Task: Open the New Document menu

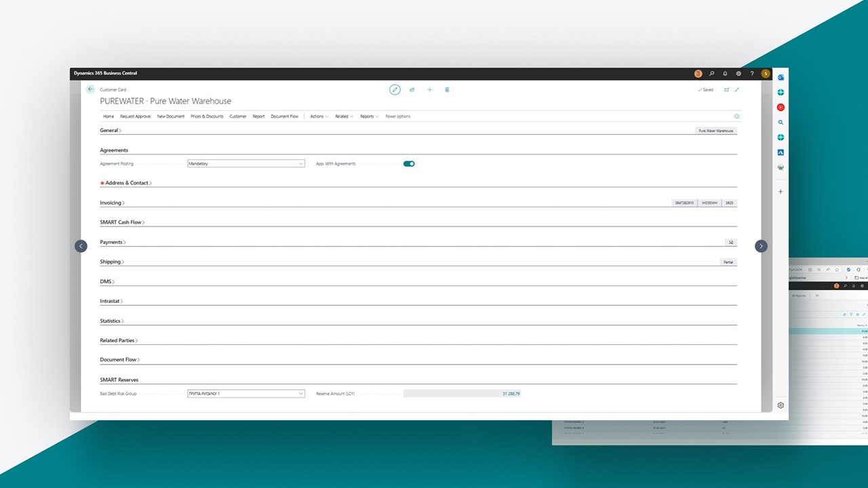Action: pos(171,117)
